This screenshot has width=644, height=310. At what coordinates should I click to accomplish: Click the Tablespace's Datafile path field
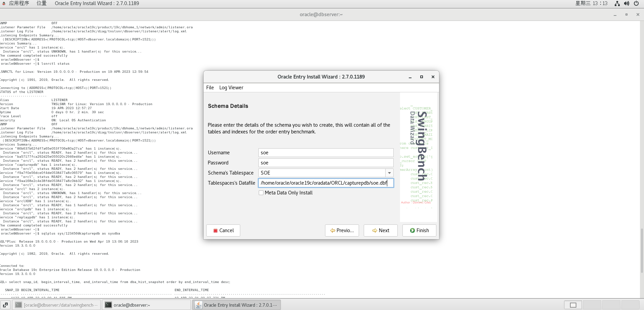[326, 183]
